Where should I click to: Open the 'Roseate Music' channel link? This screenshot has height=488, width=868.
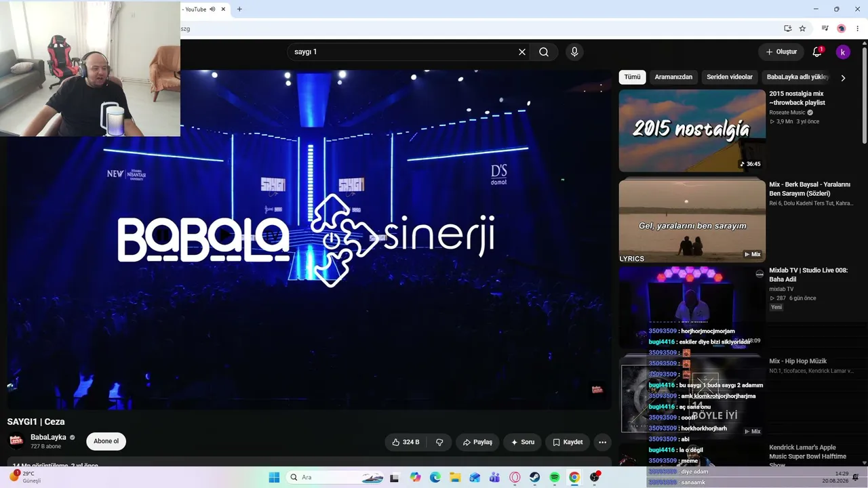[787, 113]
